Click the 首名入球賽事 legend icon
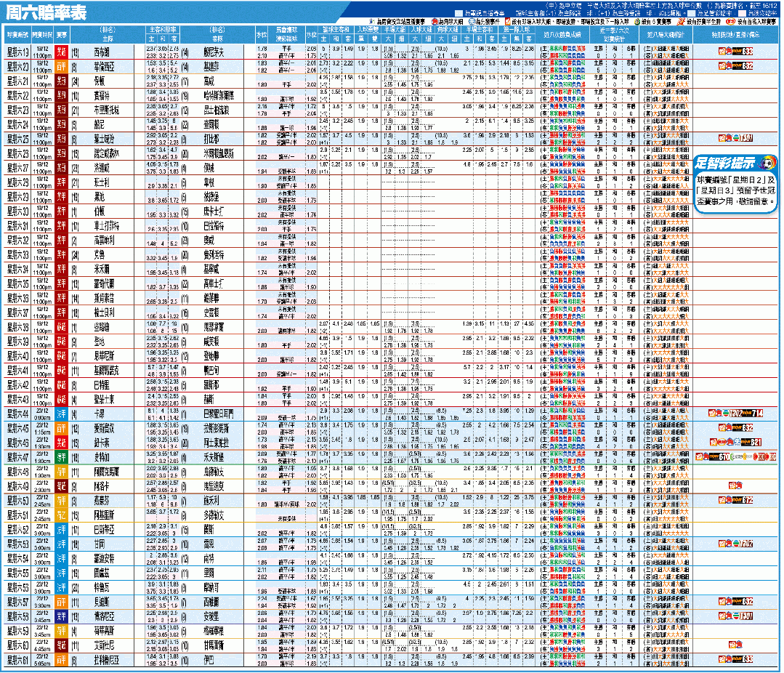This screenshot has width=784, height=673. coord(730,22)
